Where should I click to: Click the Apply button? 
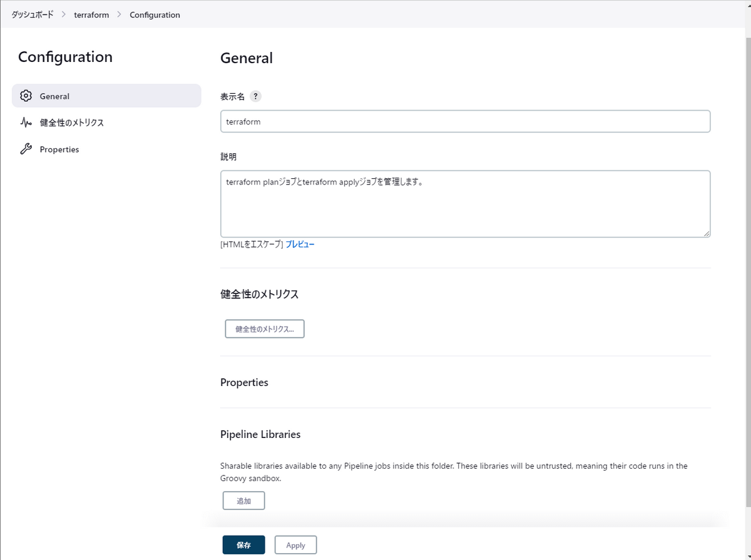click(295, 545)
